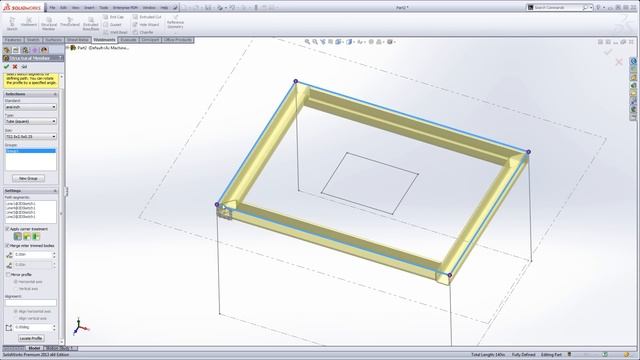Select Align vertical axis radio button

16,318
